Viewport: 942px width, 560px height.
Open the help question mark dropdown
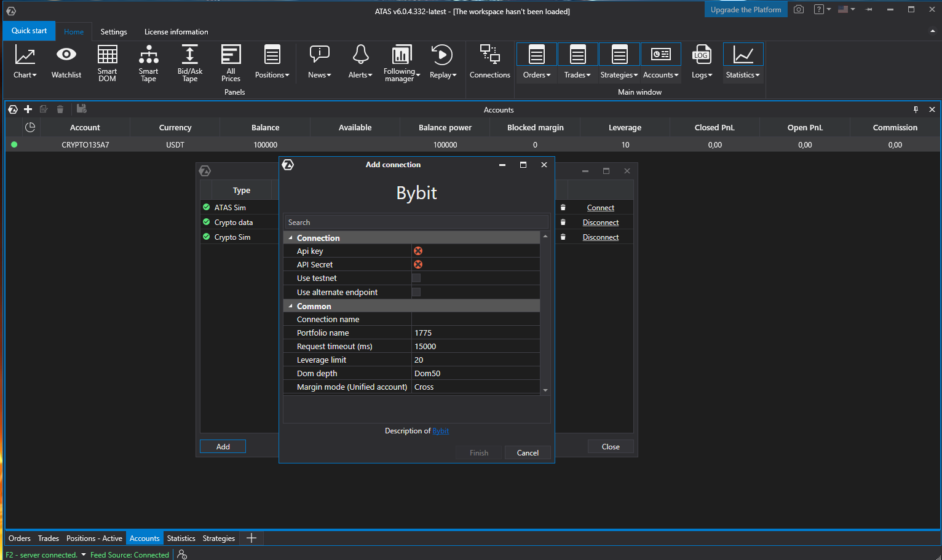822,9
